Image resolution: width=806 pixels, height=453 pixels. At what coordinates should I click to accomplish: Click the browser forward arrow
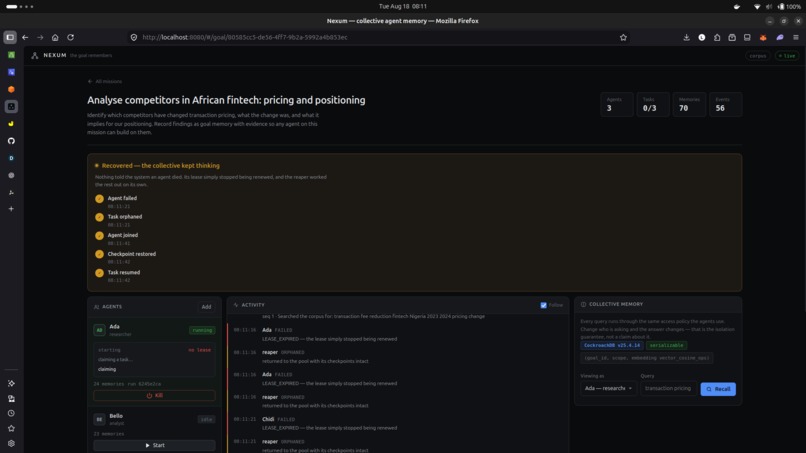(40, 37)
